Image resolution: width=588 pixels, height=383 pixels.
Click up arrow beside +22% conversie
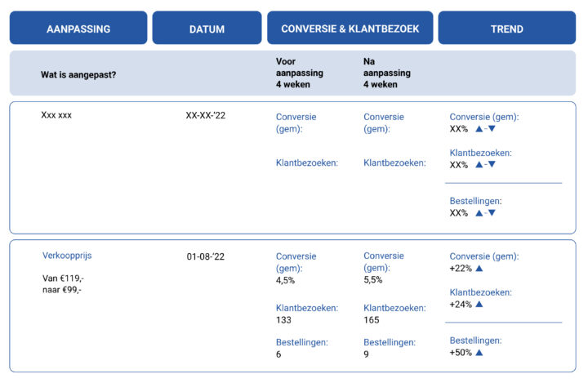(x=479, y=268)
